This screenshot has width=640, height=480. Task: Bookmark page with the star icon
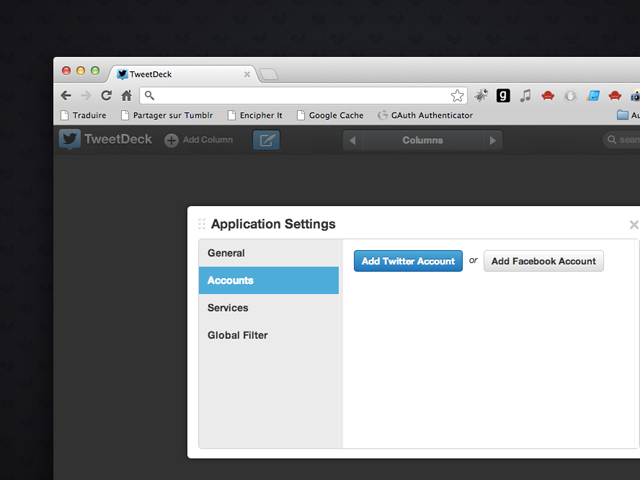pyautogui.click(x=457, y=96)
